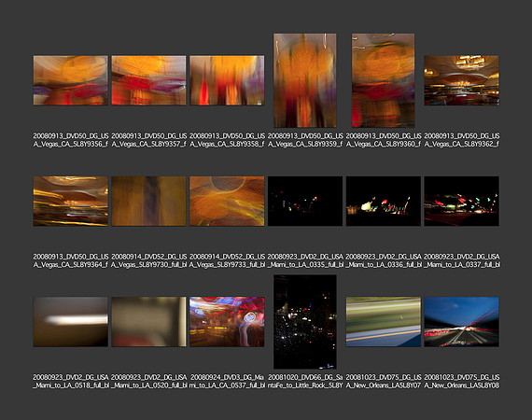Click the filename ending Miami_to_LA_0520_full_bl

149,381
